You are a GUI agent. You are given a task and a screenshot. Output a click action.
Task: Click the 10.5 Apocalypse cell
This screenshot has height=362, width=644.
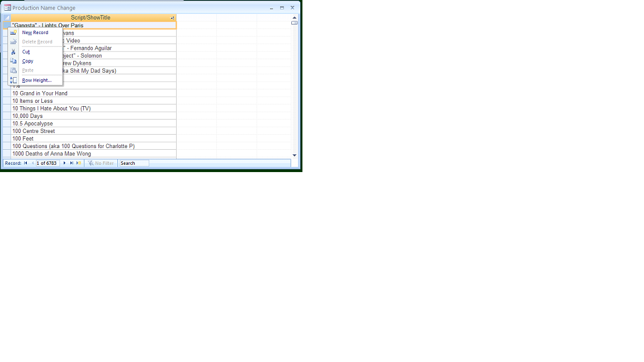point(94,123)
